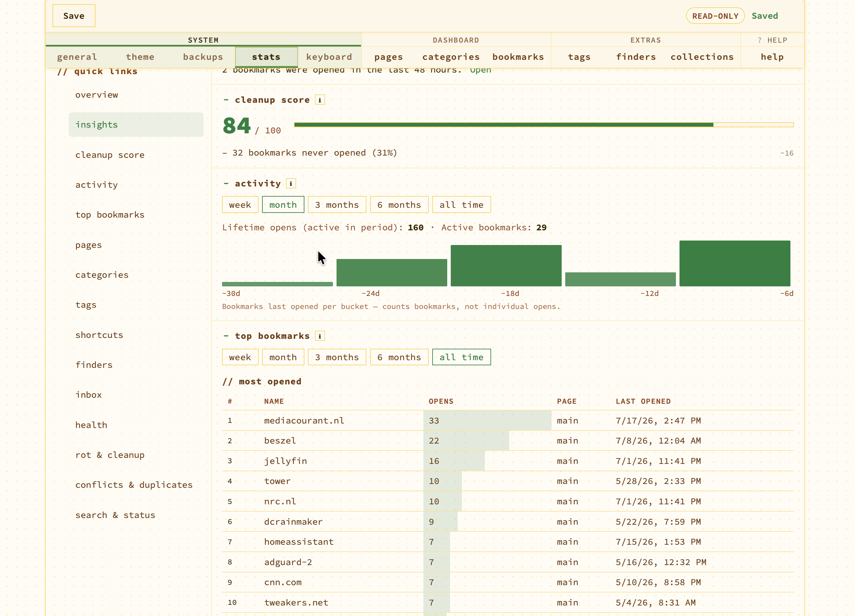
Task: Open activity section info icon
Action: (x=291, y=184)
